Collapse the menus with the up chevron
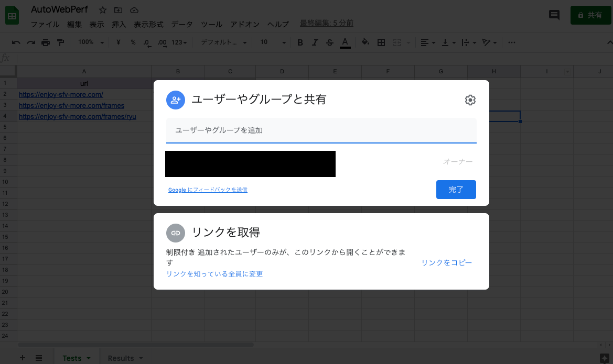This screenshot has height=364, width=613. 609,42
